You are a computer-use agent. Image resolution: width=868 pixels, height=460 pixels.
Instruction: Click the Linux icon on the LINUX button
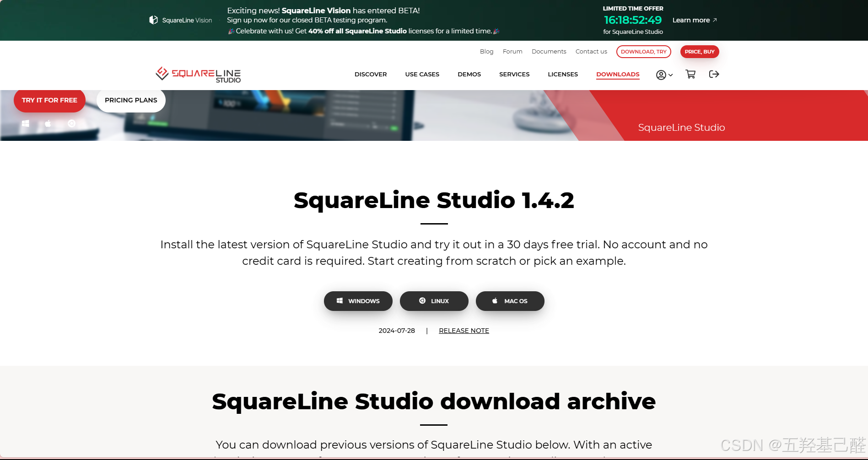click(x=422, y=300)
